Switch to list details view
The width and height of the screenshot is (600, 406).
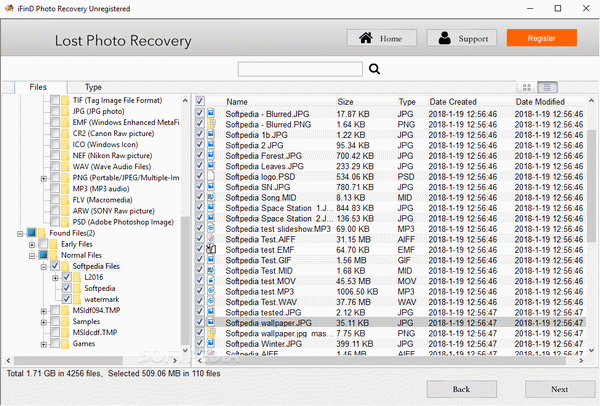(547, 88)
